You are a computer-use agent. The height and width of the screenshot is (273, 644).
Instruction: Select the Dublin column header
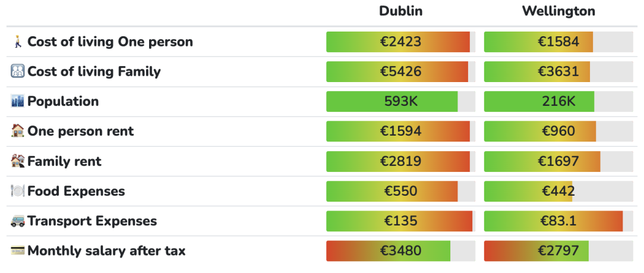tap(401, 11)
